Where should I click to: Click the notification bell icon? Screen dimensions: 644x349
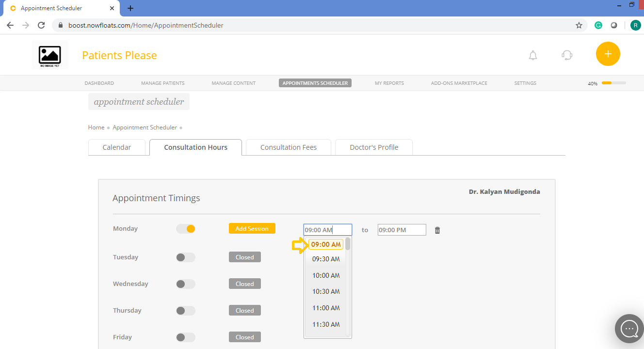tap(533, 55)
